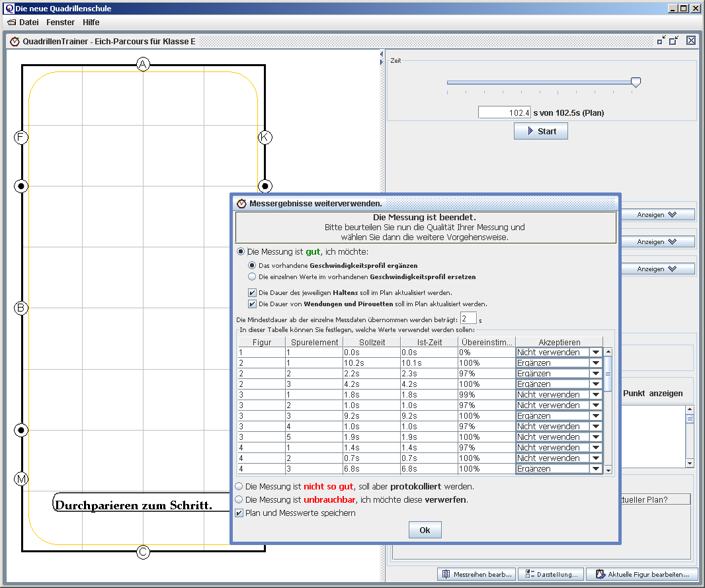Uncheck 'Plan und Messwerte speichern'

point(239,513)
